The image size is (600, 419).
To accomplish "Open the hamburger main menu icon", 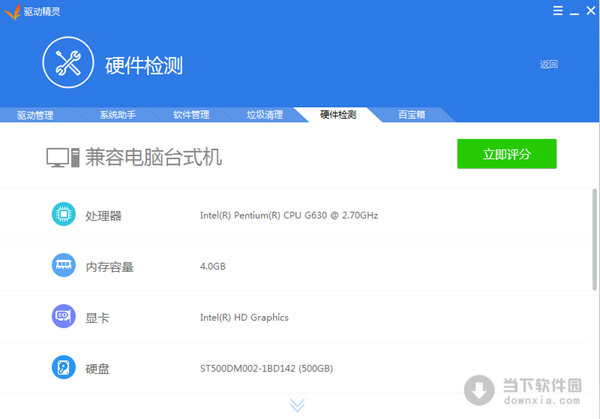I will (x=558, y=11).
